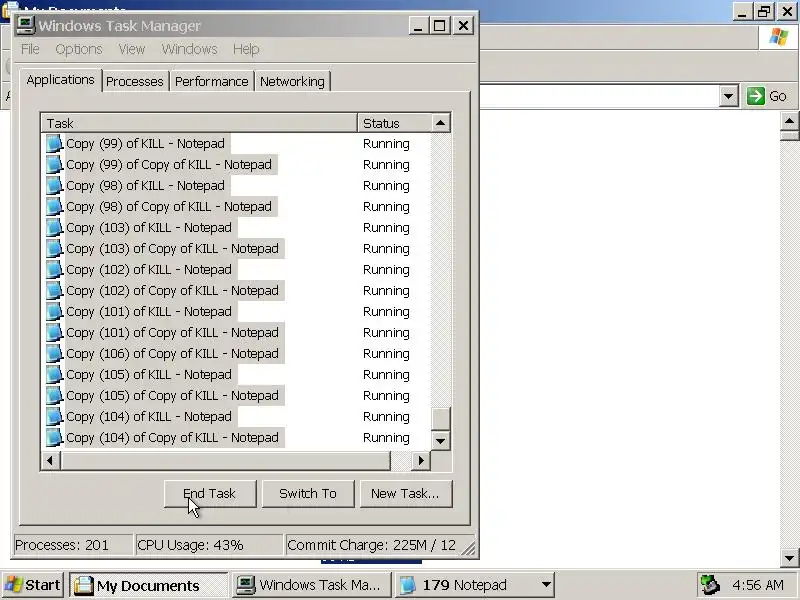Click the End Task button
This screenshot has width=800, height=600.
[210, 493]
